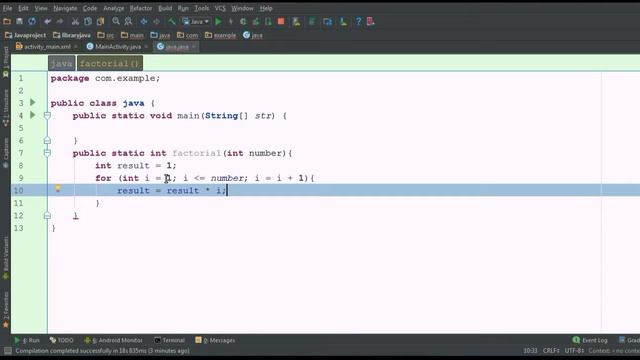The height and width of the screenshot is (360, 640).
Task: Open the Java run configuration dropdown
Action: pyautogui.click(x=196, y=22)
